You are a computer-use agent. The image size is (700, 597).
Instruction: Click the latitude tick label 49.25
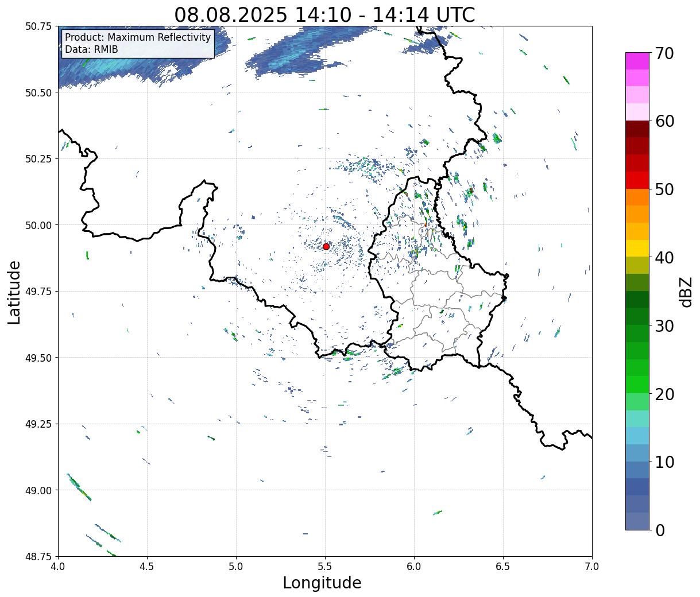coord(38,424)
